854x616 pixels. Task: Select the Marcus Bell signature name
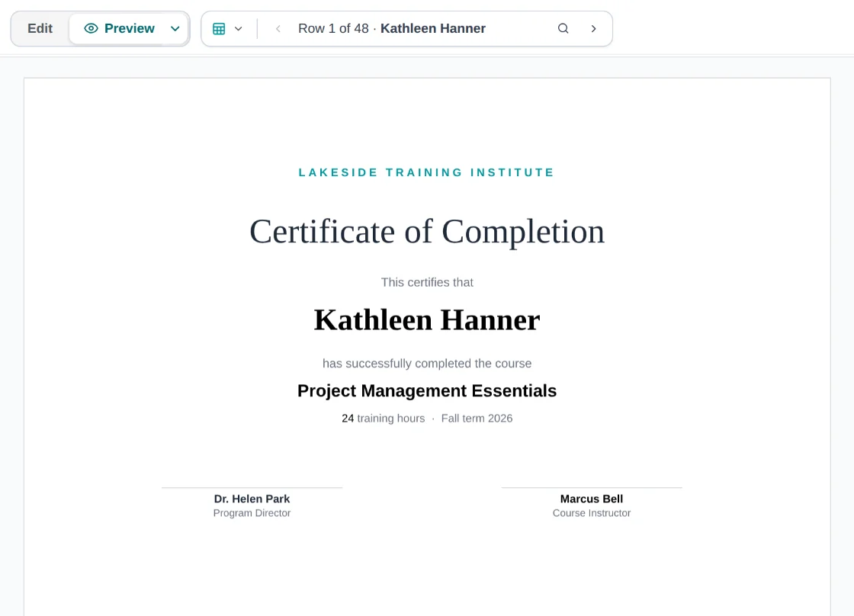[x=592, y=499]
